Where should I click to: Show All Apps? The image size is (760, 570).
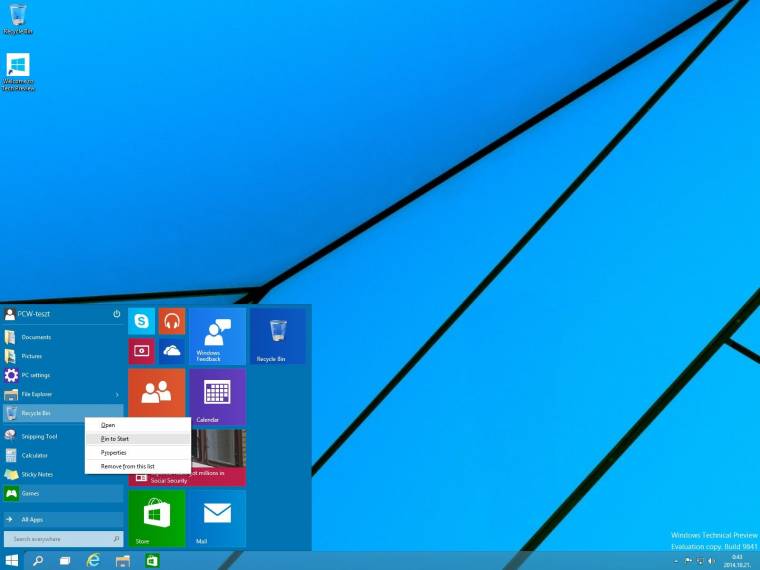point(63,519)
